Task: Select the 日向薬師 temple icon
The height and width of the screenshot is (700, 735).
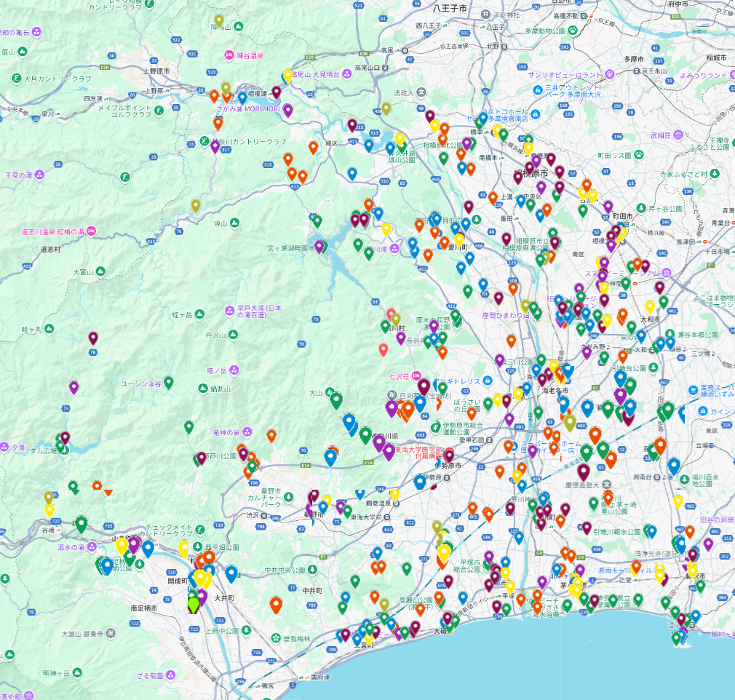Action: pos(392,396)
